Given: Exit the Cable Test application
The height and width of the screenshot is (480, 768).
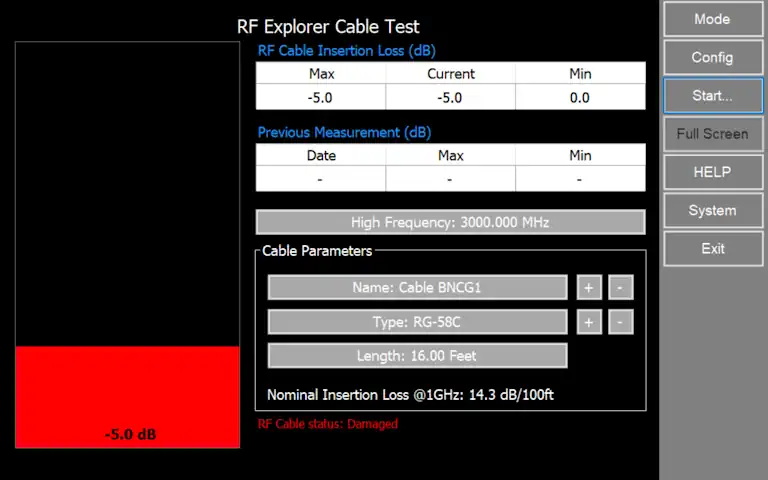Looking at the screenshot, I should 712,248.
